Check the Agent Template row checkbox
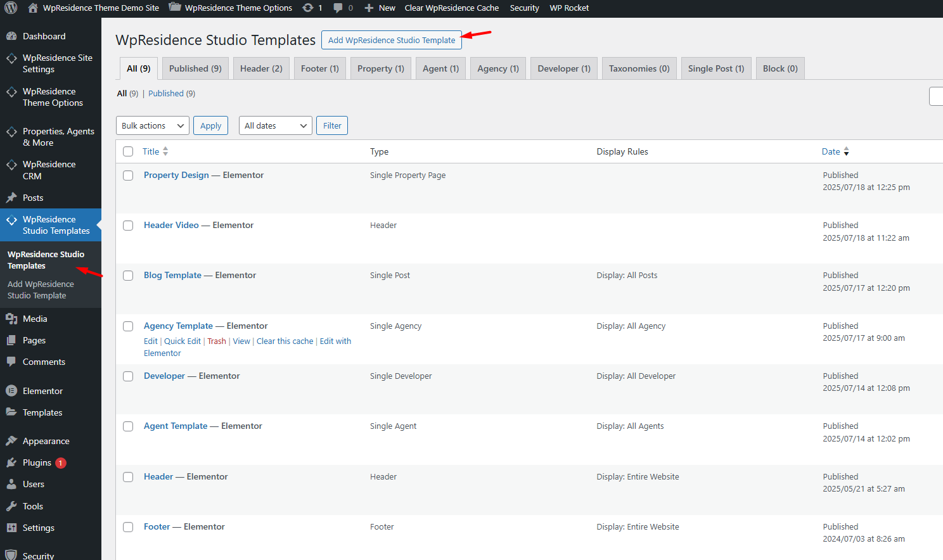The image size is (943, 560). tap(128, 426)
